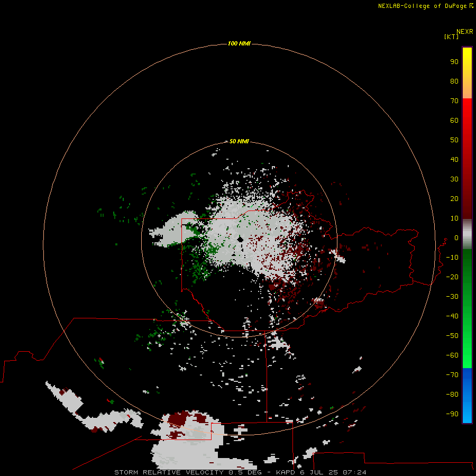Click the -80 value on the velocity scale

[x=452, y=395]
